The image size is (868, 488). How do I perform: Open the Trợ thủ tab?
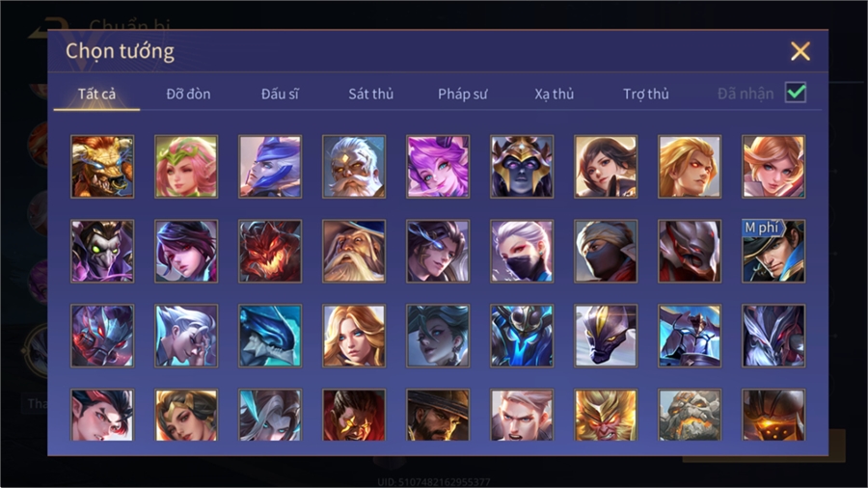(x=646, y=95)
